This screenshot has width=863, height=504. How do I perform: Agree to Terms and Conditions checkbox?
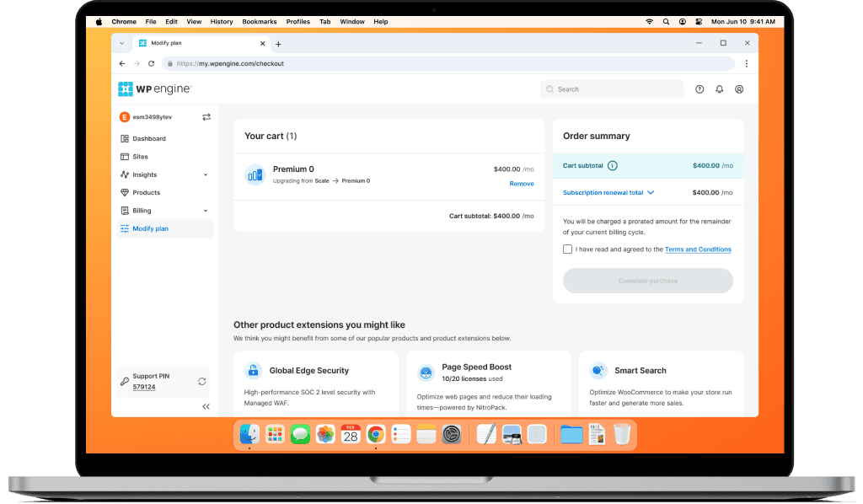tap(567, 249)
